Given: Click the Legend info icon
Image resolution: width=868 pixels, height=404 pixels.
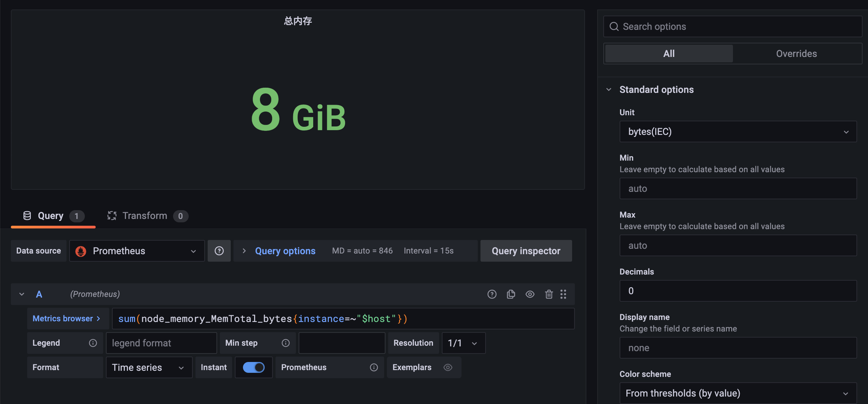Looking at the screenshot, I should (x=93, y=343).
